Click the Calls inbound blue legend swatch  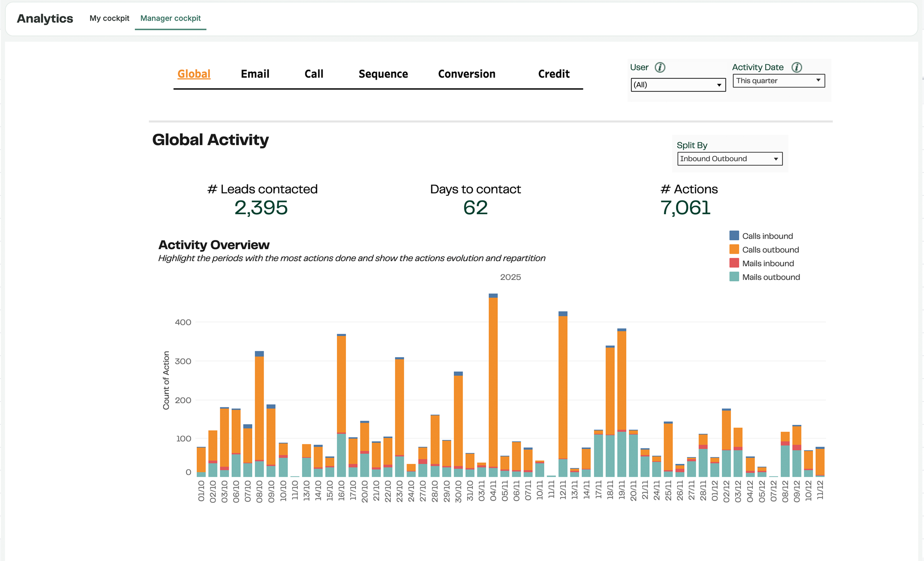(x=734, y=236)
